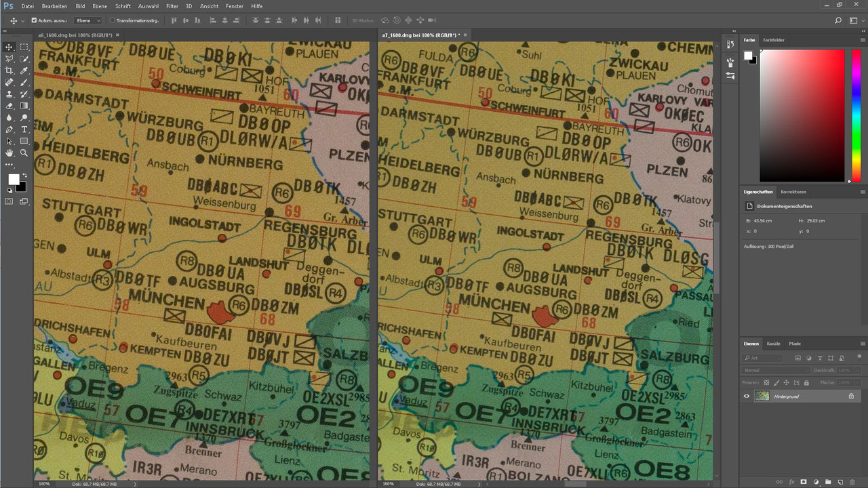This screenshot has height=488, width=868.
Task: Create a new layer with page icon
Action: click(840, 482)
